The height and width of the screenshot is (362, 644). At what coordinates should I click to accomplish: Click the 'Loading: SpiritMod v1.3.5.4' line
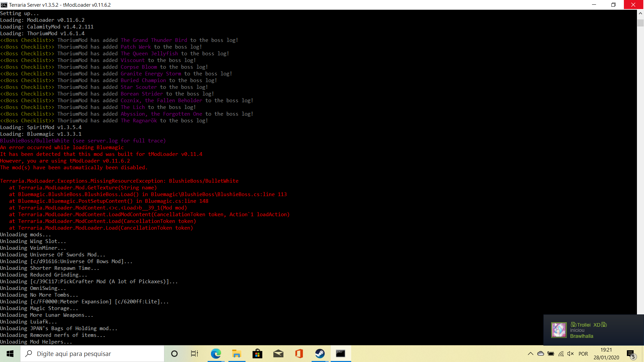(41, 127)
